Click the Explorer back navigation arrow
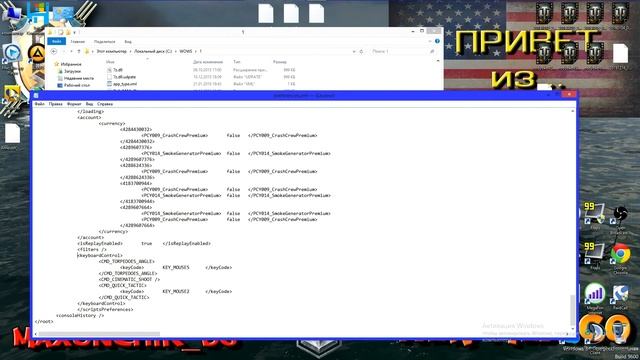 point(53,51)
